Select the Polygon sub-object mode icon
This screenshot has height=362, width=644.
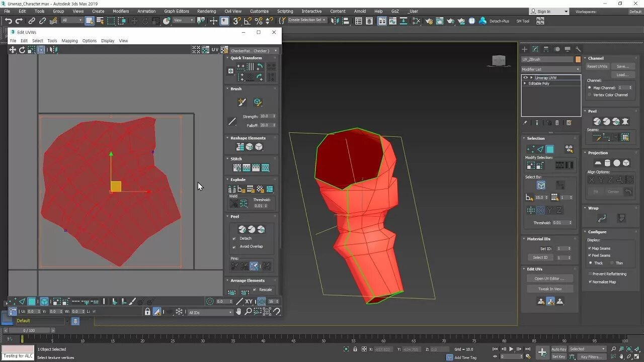coord(550,149)
